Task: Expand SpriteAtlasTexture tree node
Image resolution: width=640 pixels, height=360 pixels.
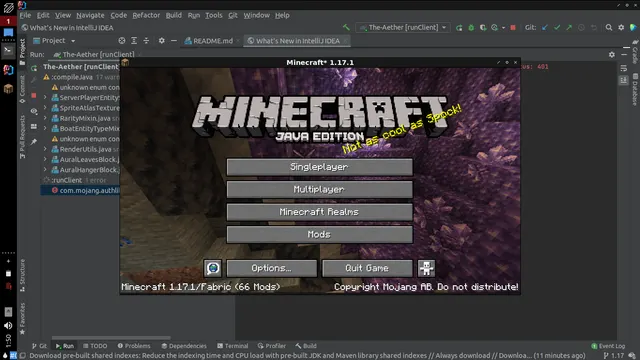Action: (45, 108)
